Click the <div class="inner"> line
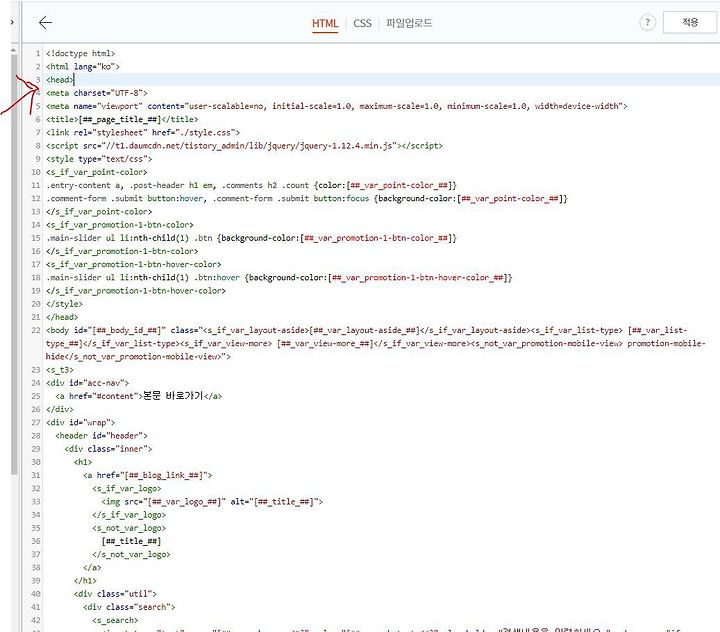720x632 pixels. [108, 449]
